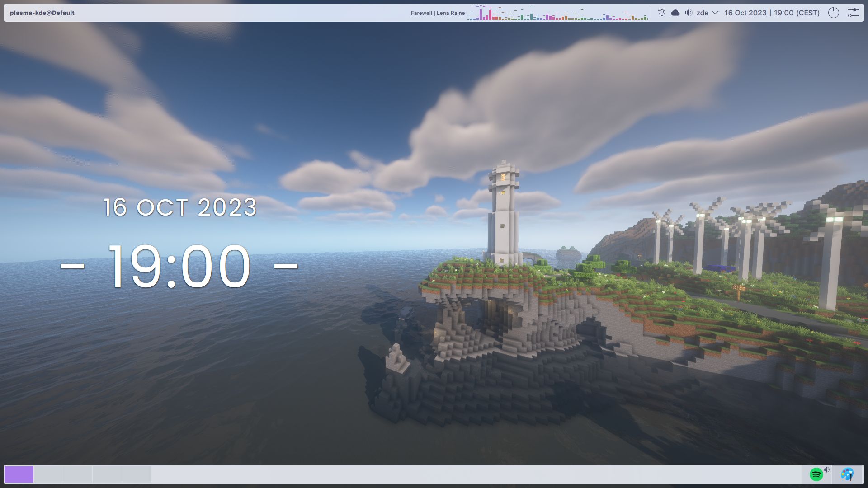Click the 'zde' keyboard layout indicator
The height and width of the screenshot is (488, 868).
click(x=702, y=13)
